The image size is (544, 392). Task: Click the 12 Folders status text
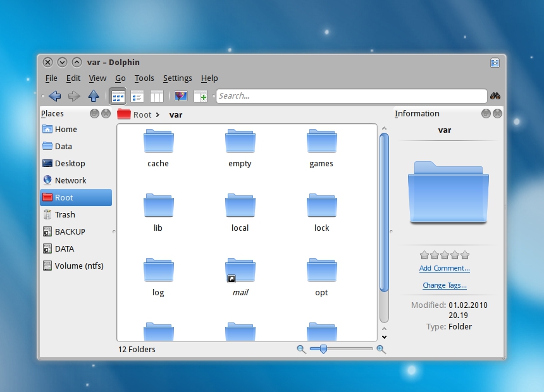(137, 350)
